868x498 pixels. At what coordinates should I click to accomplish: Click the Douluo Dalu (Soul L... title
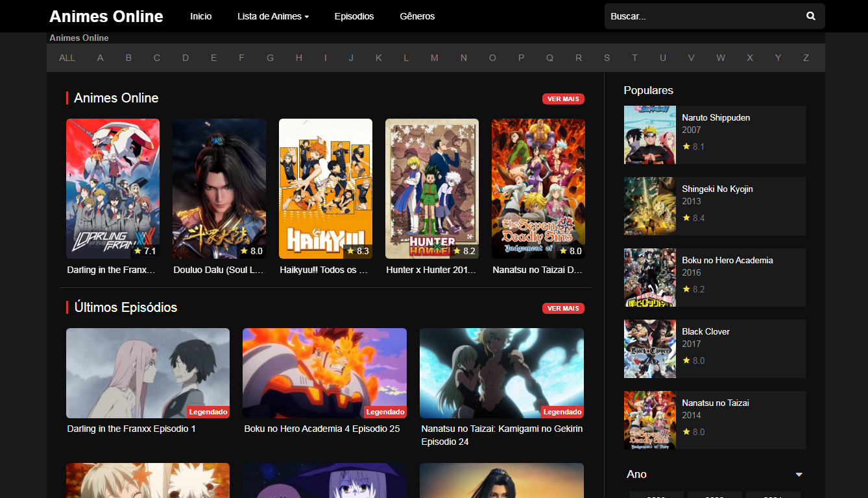pos(219,270)
